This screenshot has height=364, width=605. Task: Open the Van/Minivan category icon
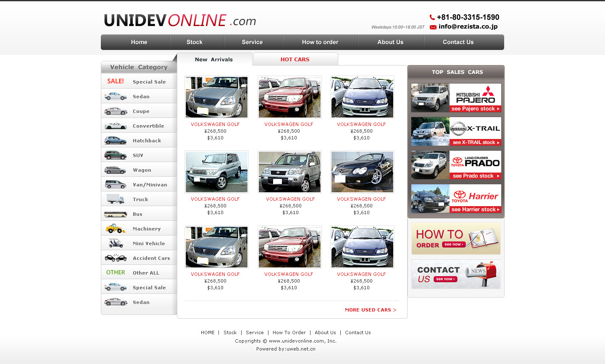tap(116, 184)
